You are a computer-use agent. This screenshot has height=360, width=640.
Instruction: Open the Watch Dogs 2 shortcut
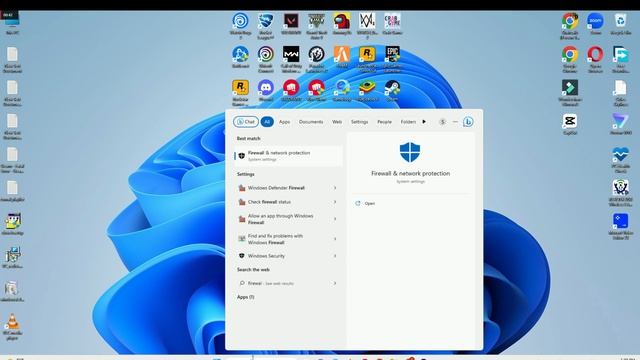tap(367, 21)
